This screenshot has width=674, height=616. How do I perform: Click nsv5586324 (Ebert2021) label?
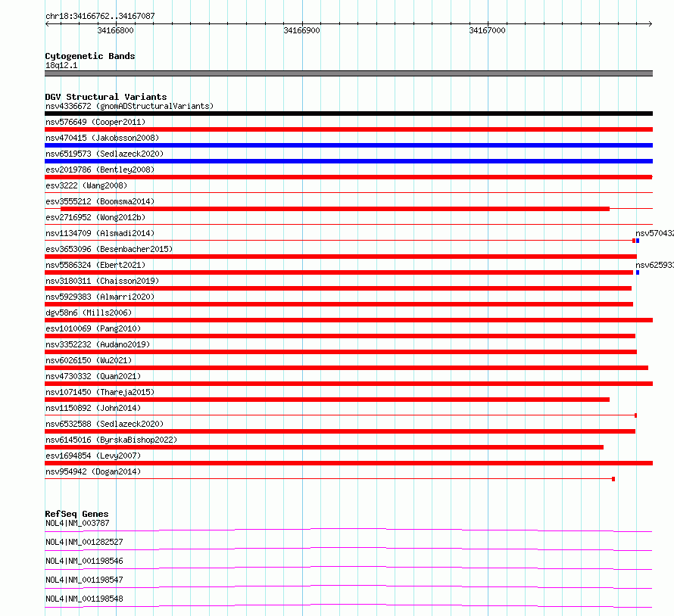click(x=95, y=265)
